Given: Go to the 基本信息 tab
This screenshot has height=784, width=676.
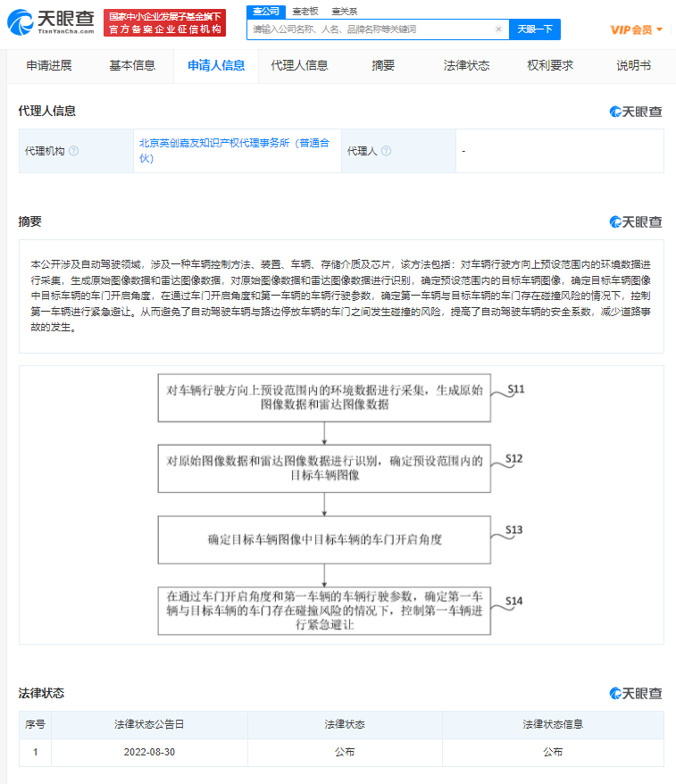Looking at the screenshot, I should click(132, 65).
